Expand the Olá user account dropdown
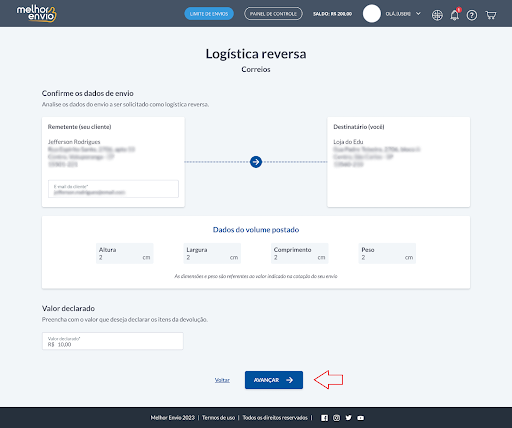 (403, 14)
